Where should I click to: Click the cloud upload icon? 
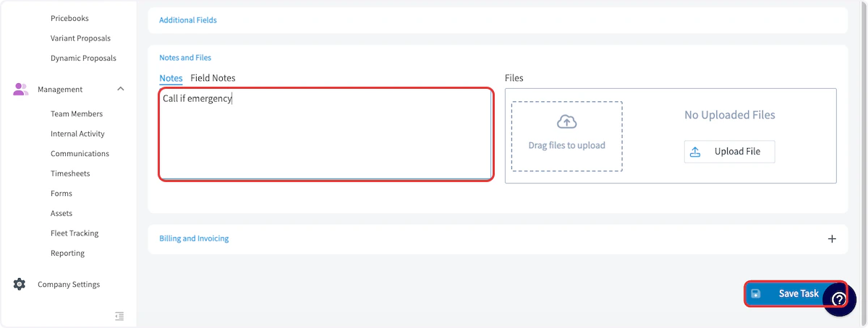(x=566, y=122)
